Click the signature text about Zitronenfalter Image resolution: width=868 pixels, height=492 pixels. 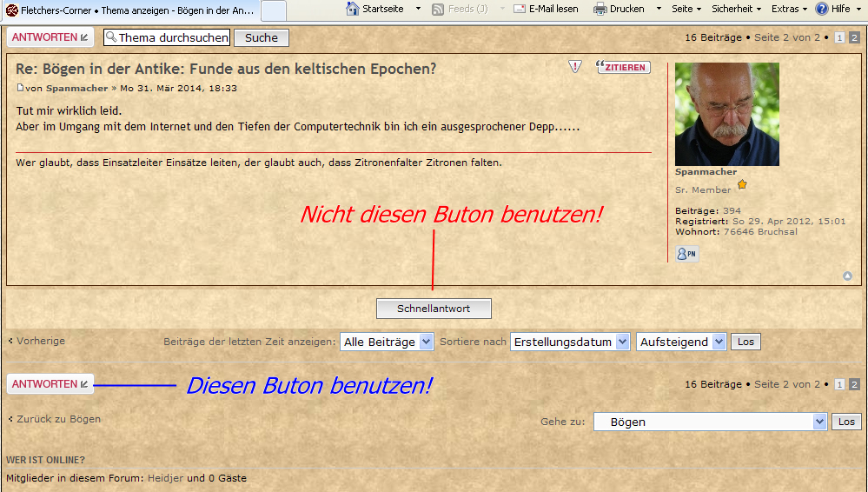[259, 163]
